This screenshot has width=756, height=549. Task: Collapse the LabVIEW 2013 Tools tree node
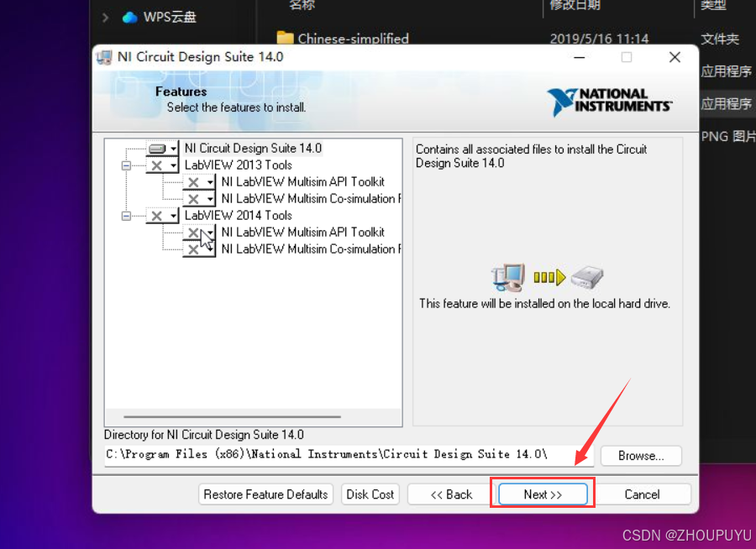[x=126, y=165]
